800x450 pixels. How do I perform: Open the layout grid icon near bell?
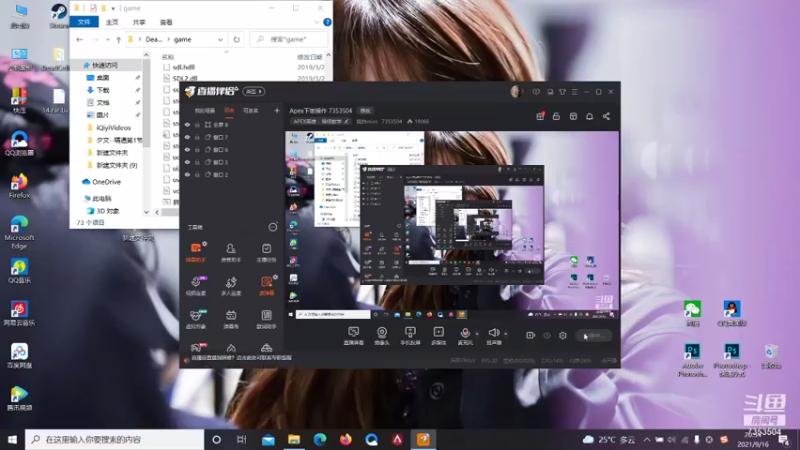click(573, 116)
